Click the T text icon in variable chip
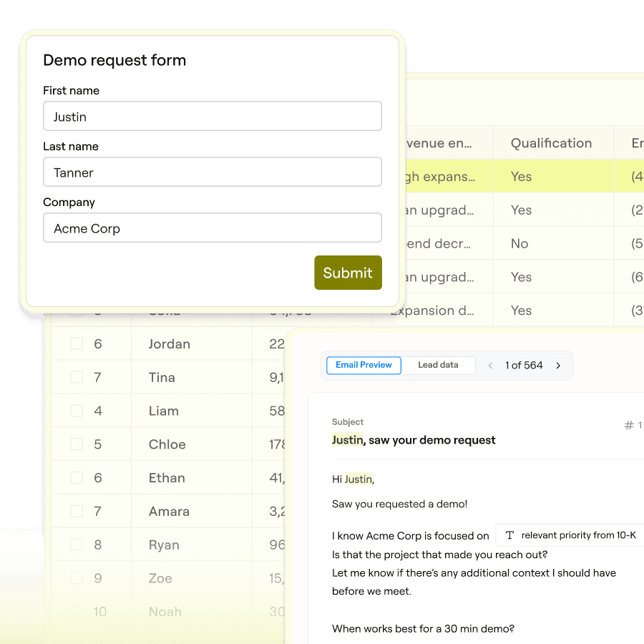This screenshot has width=644, height=644. pyautogui.click(x=509, y=535)
